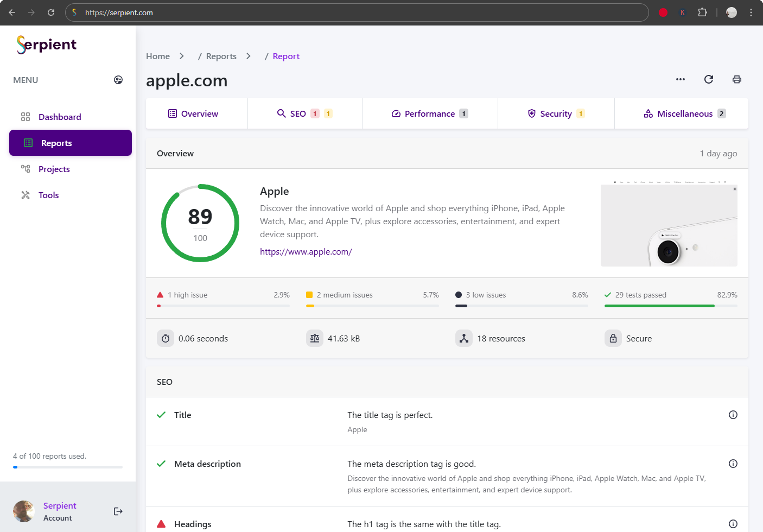Click the Tools wrench icon
This screenshot has height=532, width=763.
point(26,195)
